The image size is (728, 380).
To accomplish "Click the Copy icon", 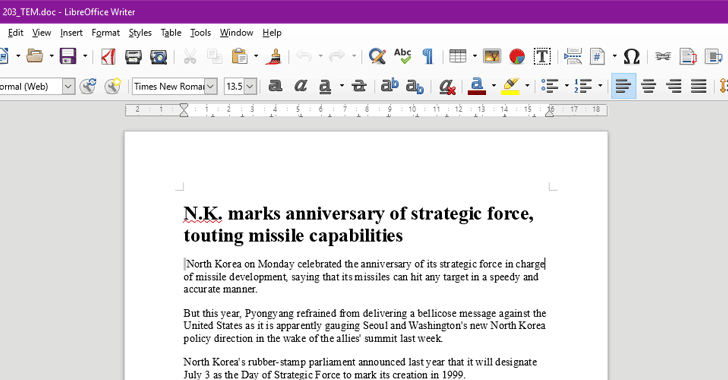I will point(214,57).
